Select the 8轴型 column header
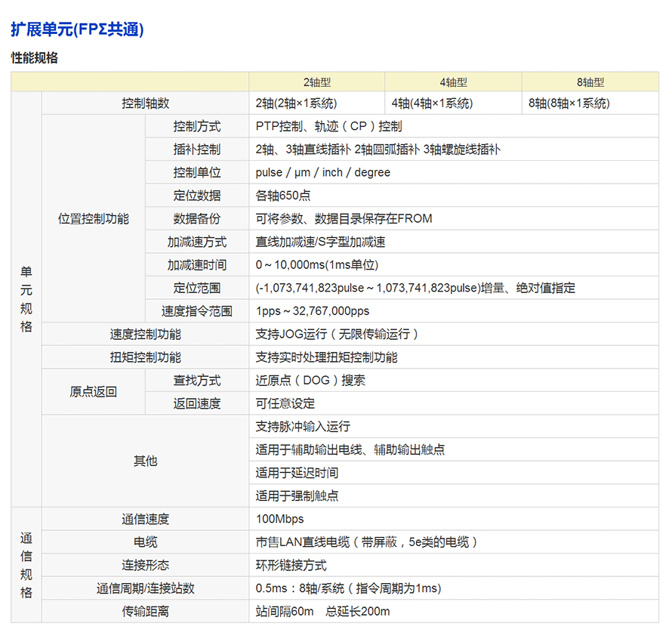Viewport: 672px width, 639px height. (x=590, y=82)
